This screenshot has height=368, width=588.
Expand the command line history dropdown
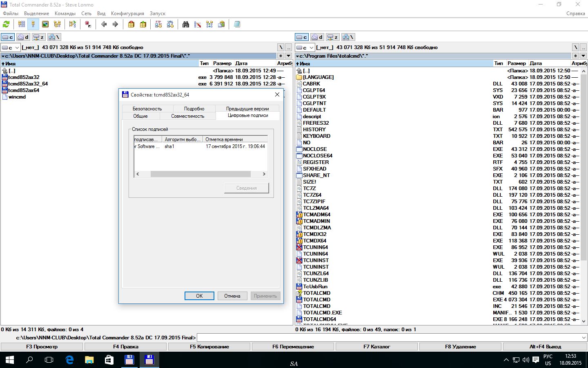pyautogui.click(x=583, y=338)
